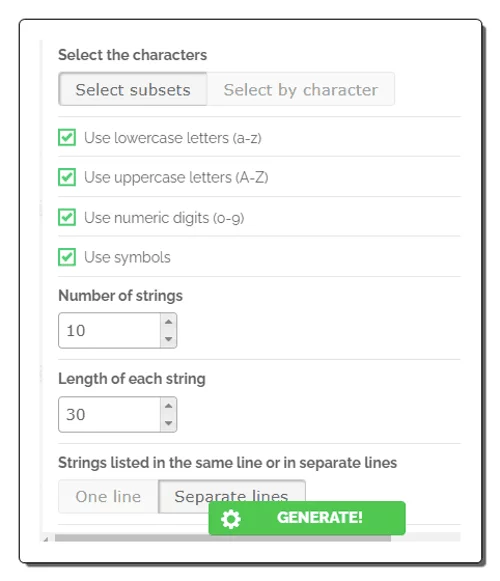Viewport: 500px width, 581px height.
Task: Click the green GENERATE! button
Action: point(307,518)
